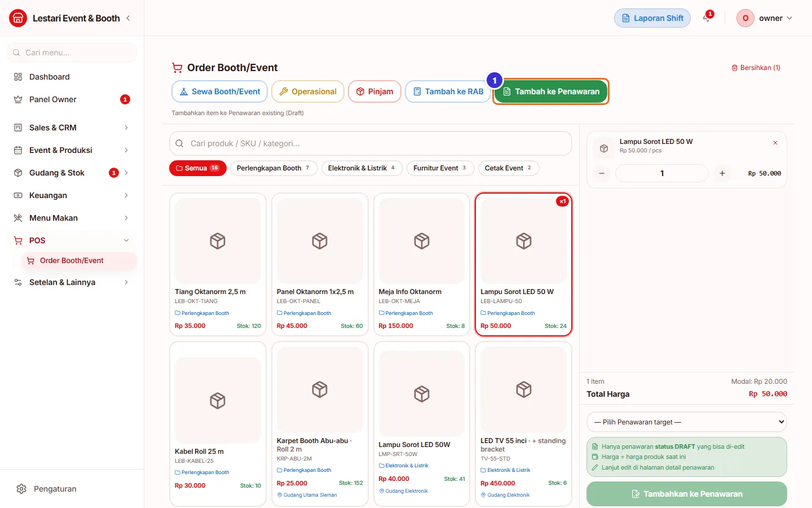Viewport: 812px width, 508px height.
Task: Filter products by Elektronik & Listrik
Action: tap(361, 168)
